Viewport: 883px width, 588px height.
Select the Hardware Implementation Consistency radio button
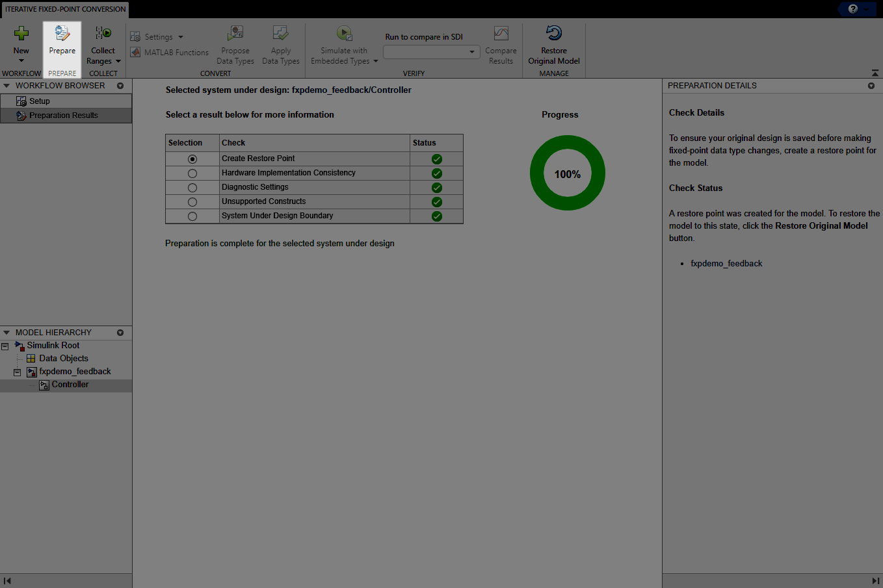point(192,173)
